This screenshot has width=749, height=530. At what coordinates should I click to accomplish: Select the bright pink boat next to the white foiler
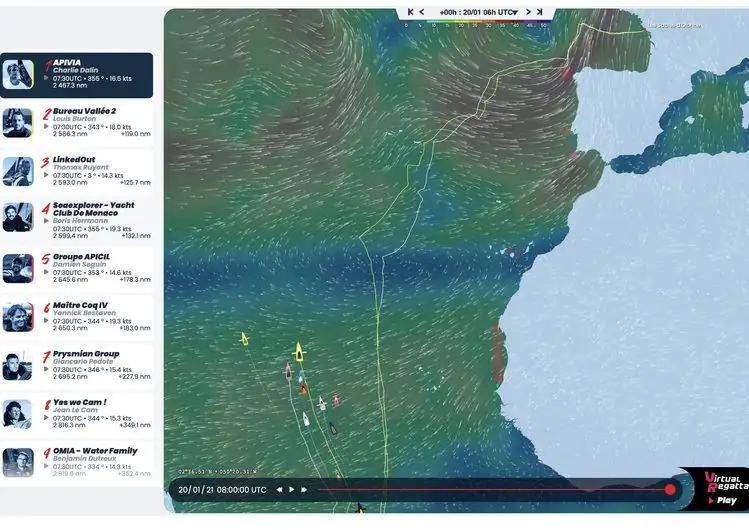coord(336,400)
